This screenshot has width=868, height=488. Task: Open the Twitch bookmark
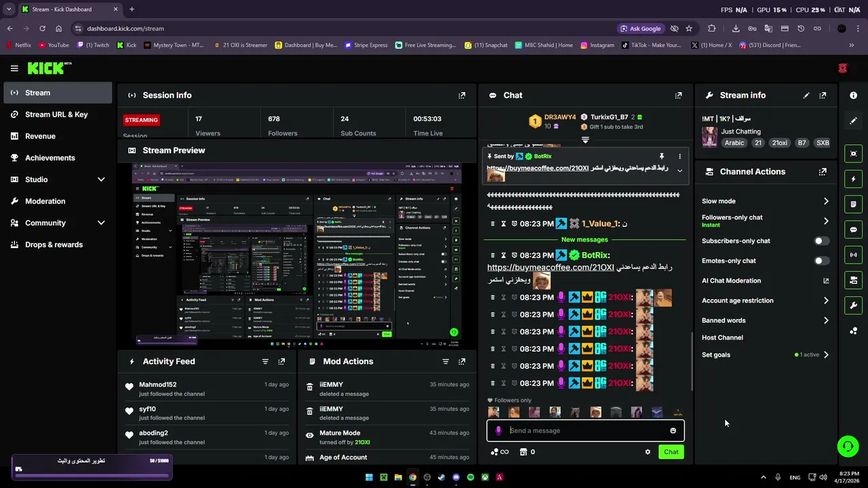coord(93,45)
